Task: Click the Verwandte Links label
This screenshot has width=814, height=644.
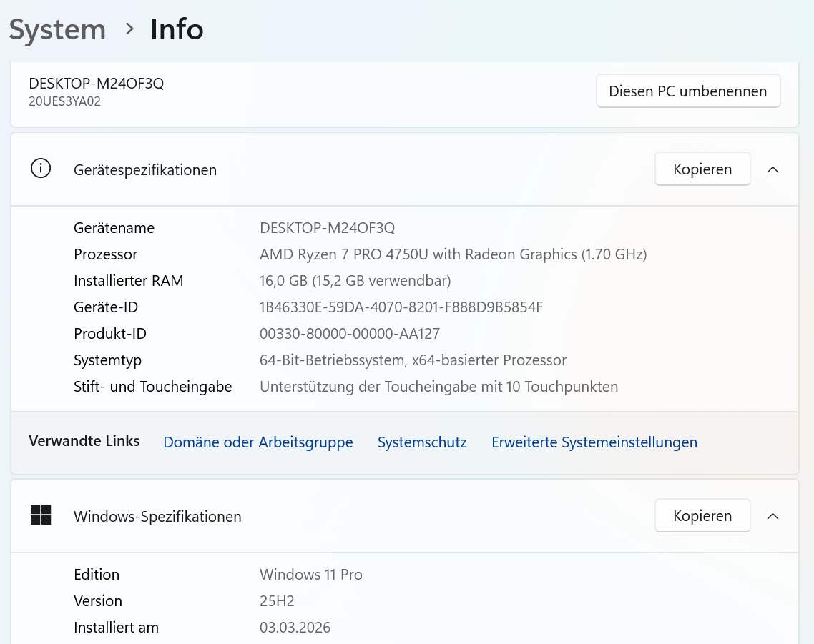Action: 84,441
